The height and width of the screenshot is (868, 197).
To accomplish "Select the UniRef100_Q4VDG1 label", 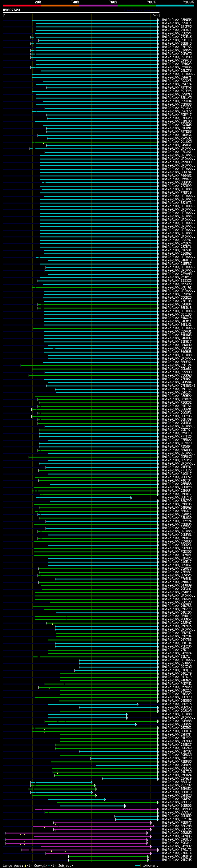I will 177,145.
